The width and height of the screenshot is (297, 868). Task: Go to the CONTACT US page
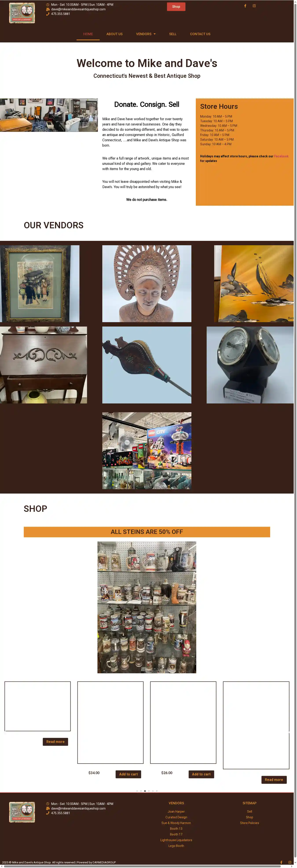(x=200, y=34)
